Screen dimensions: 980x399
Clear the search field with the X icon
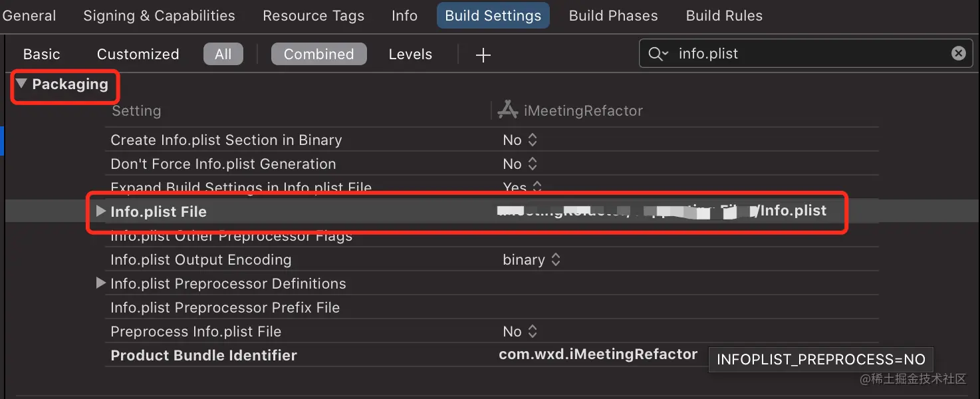pos(958,53)
